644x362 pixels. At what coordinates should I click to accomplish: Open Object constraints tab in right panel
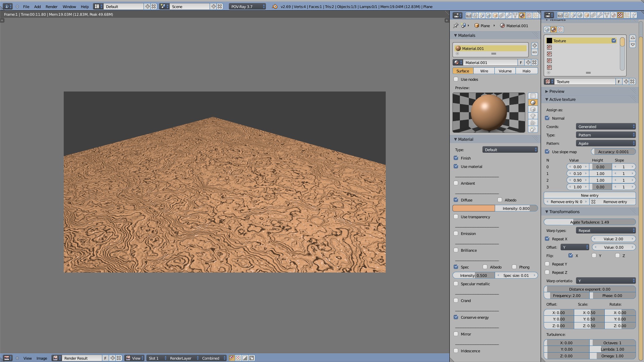click(593, 15)
